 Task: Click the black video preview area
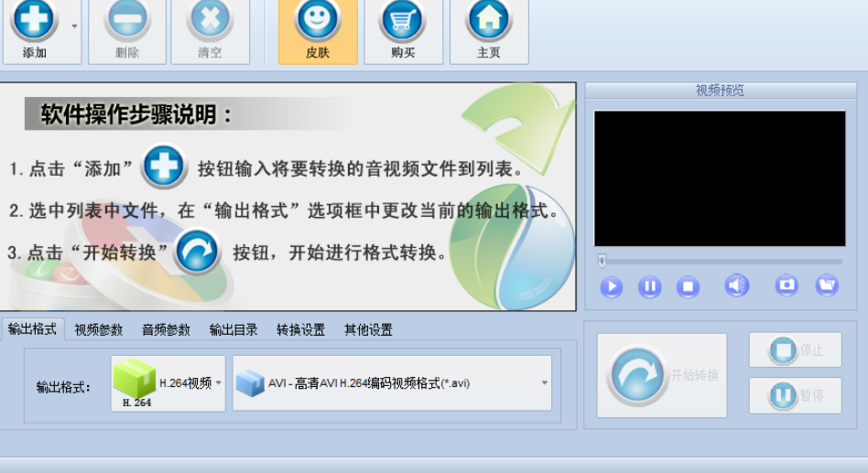pyautogui.click(x=720, y=178)
